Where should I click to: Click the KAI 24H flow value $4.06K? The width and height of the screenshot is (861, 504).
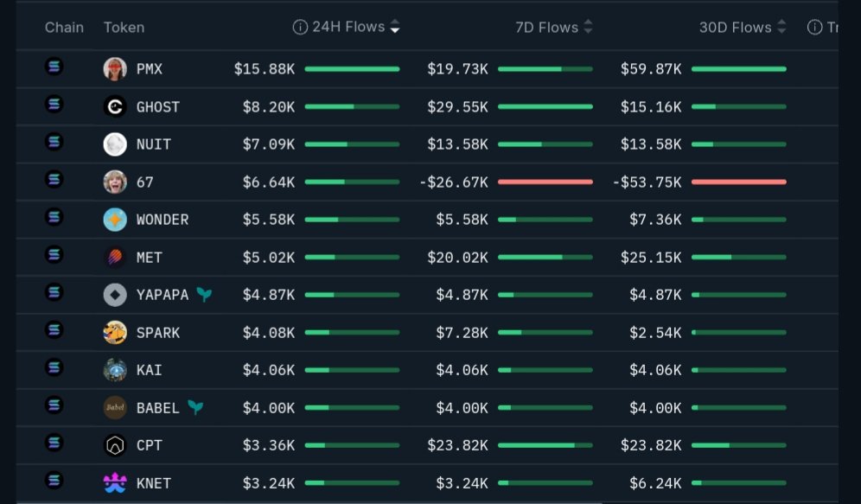(269, 370)
